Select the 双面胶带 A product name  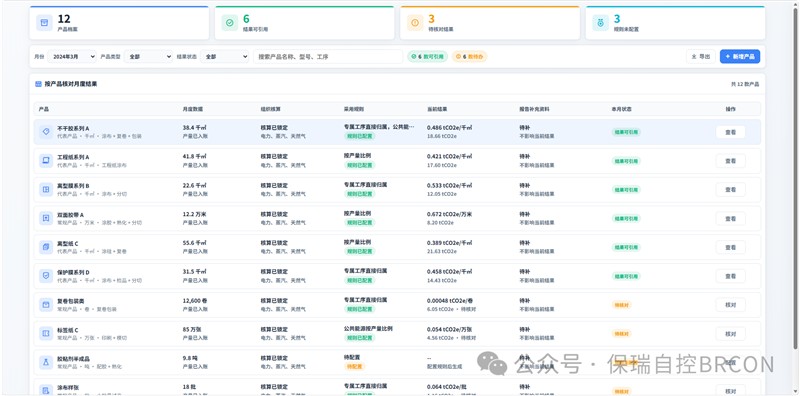click(x=70, y=214)
